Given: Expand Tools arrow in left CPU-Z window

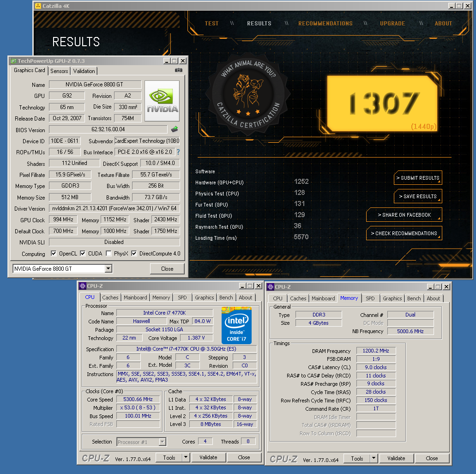Looking at the screenshot, I should (186, 457).
